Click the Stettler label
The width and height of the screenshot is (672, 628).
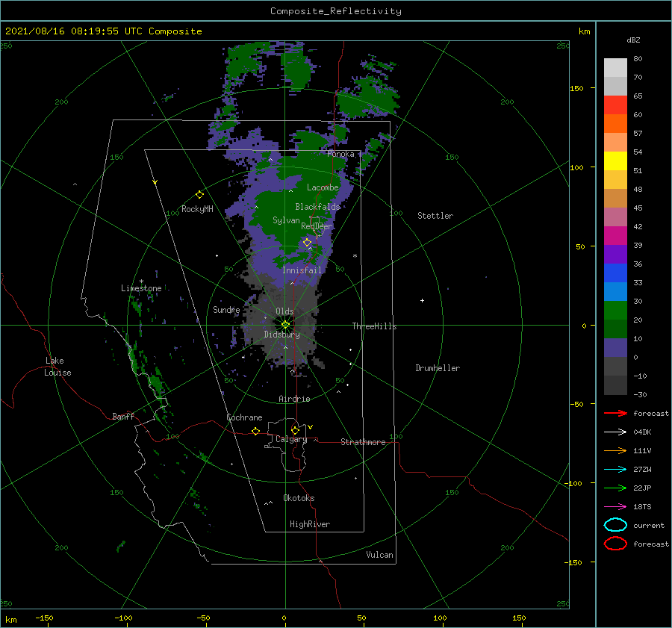[x=435, y=216]
